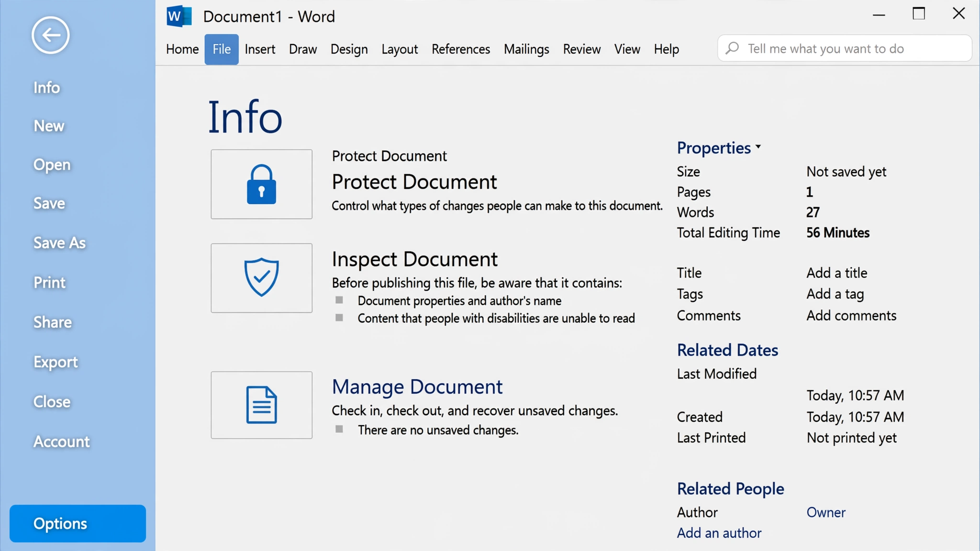Image resolution: width=980 pixels, height=551 pixels.
Task: Click the search magnifier icon
Action: click(x=732, y=48)
